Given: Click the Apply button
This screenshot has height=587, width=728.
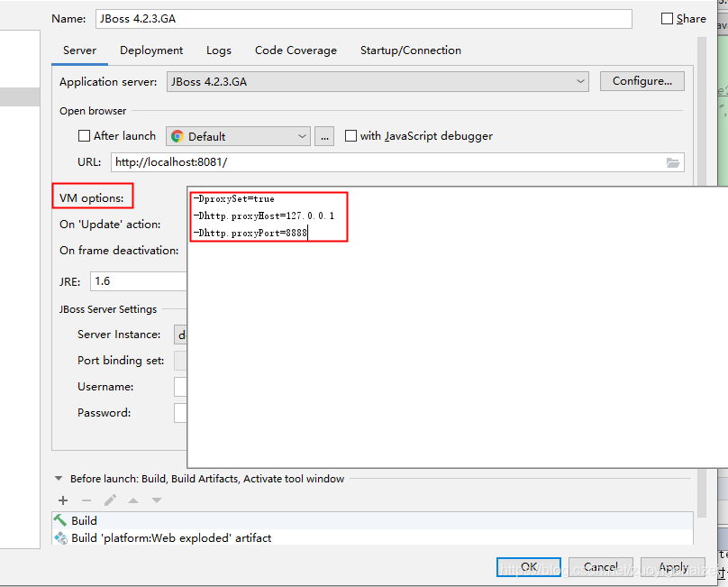Looking at the screenshot, I should (x=673, y=567).
